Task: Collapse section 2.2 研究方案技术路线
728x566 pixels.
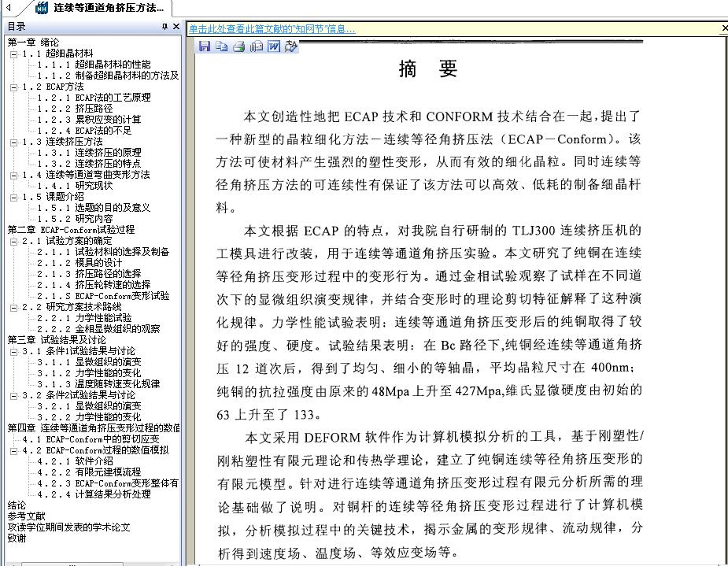Action: point(13,307)
